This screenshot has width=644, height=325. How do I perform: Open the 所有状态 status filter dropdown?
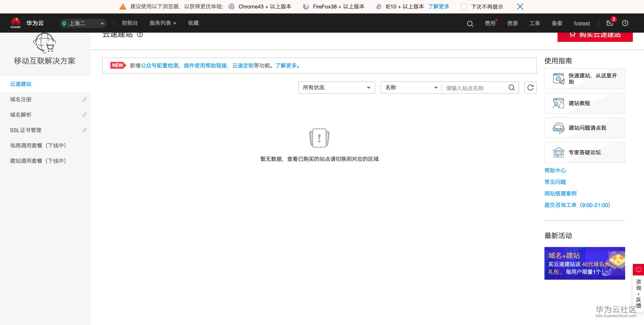336,87
